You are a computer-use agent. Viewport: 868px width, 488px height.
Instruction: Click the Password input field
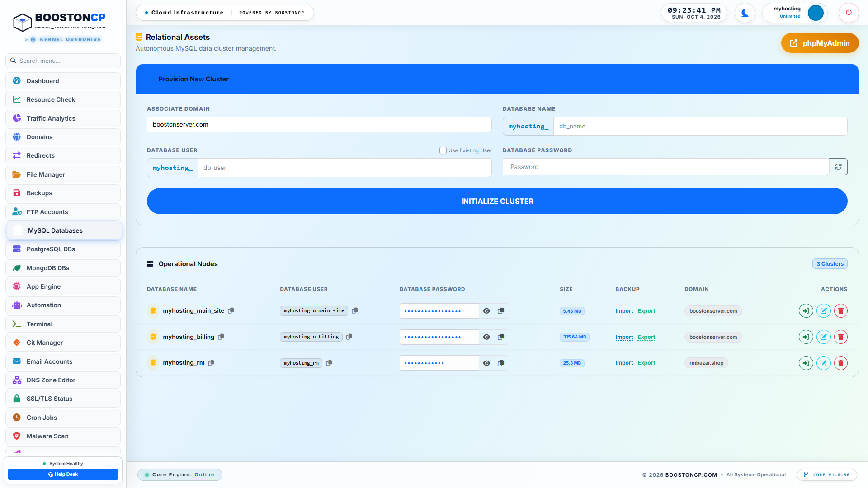pos(665,167)
